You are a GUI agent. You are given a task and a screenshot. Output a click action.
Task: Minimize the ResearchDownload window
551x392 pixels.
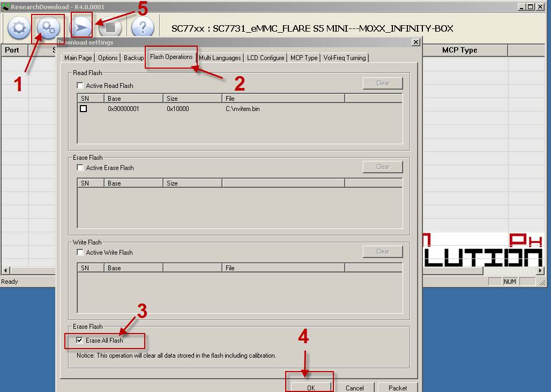point(522,6)
